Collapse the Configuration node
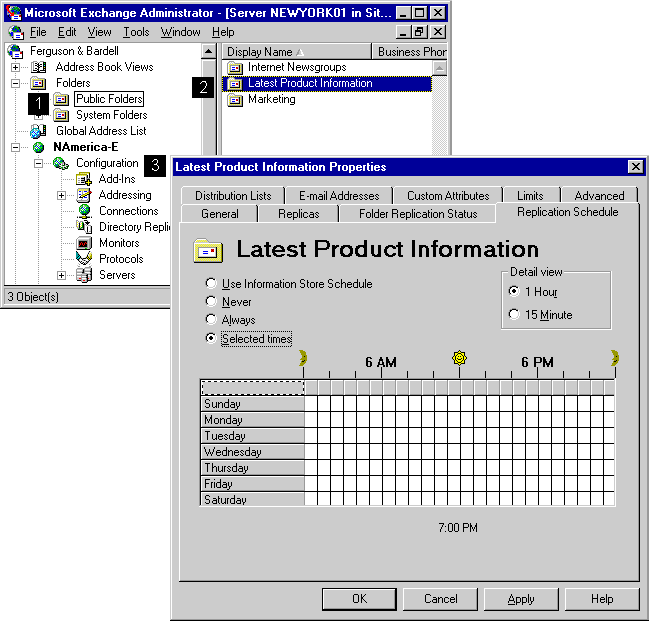The height and width of the screenshot is (621, 649). 38,164
